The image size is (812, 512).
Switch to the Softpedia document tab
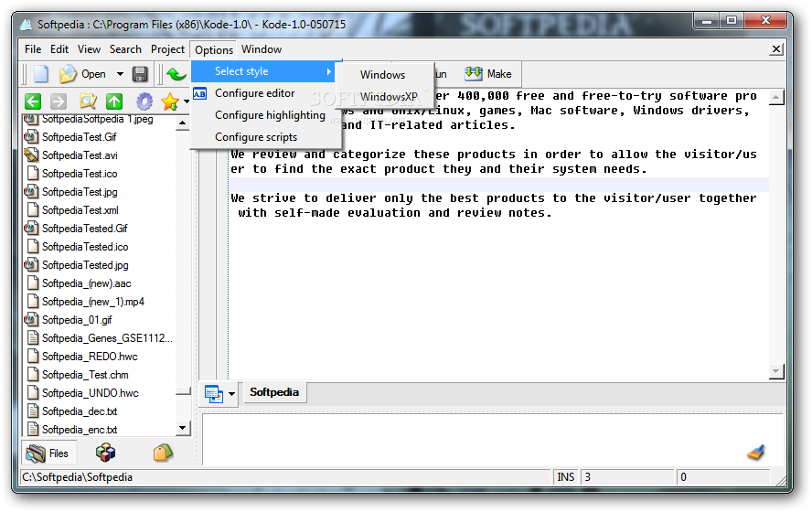coord(274,392)
